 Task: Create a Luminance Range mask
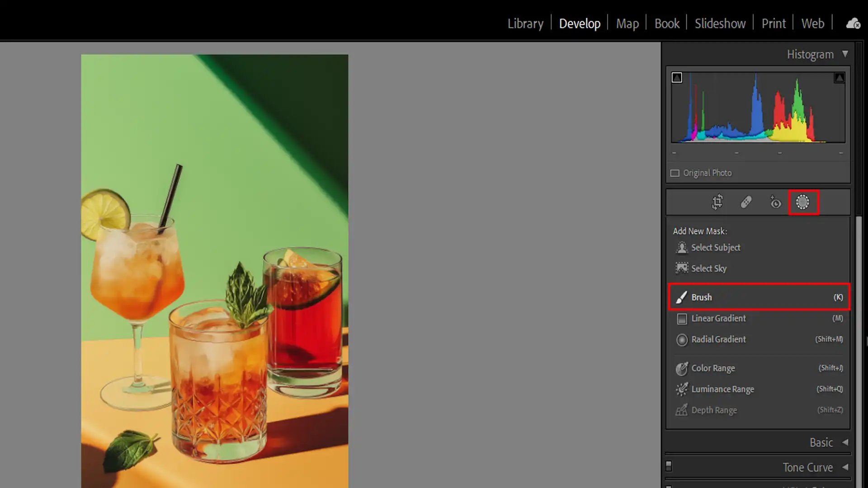pyautogui.click(x=722, y=389)
